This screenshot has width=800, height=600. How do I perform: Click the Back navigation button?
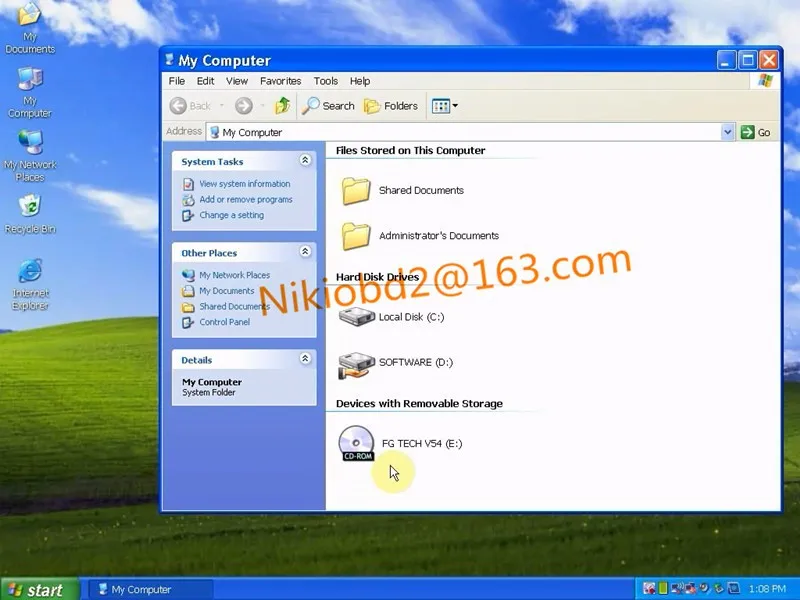tap(190, 106)
